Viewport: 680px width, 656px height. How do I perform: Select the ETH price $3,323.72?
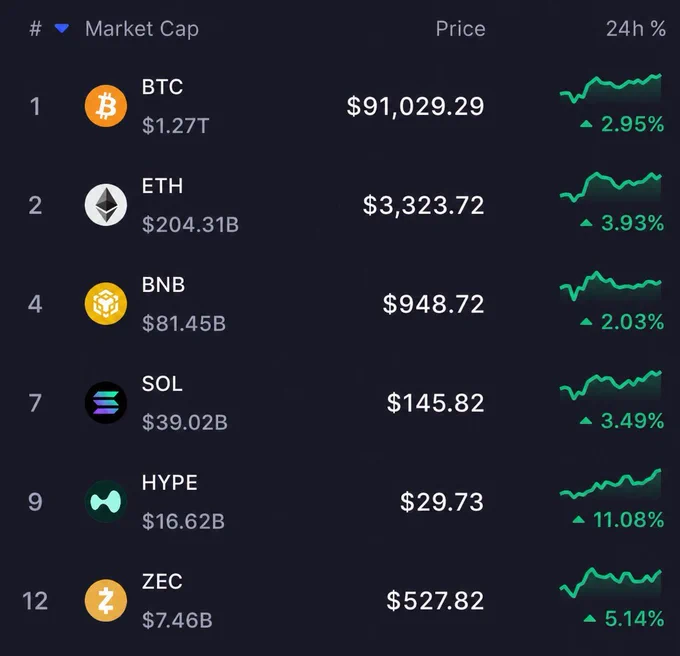click(423, 205)
